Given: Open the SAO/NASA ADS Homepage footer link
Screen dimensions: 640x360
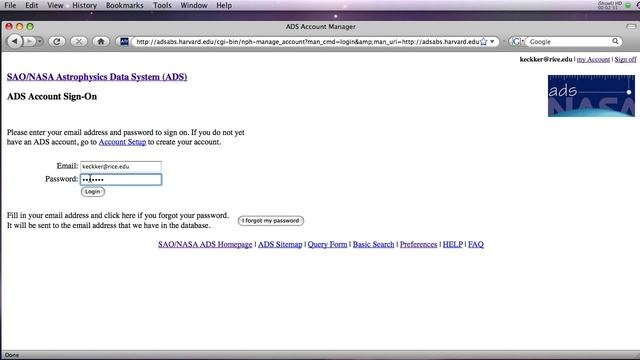Looking at the screenshot, I should (205, 244).
